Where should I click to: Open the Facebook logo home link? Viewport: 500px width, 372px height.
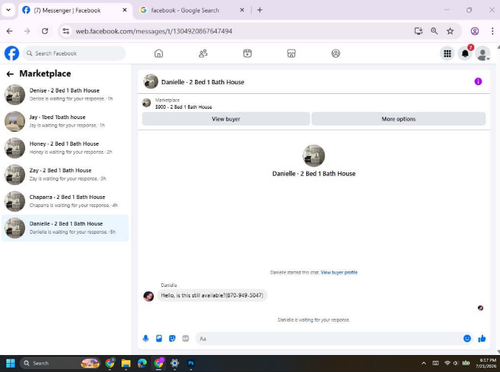coord(12,53)
